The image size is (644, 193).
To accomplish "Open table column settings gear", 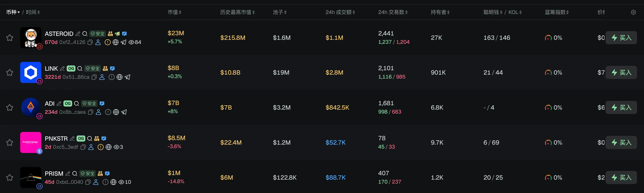I will [x=633, y=12].
